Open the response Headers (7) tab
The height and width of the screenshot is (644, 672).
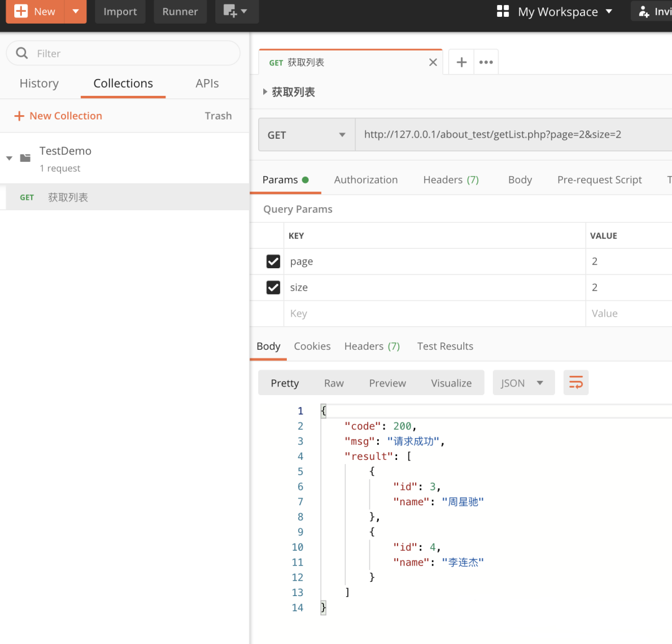click(x=372, y=346)
